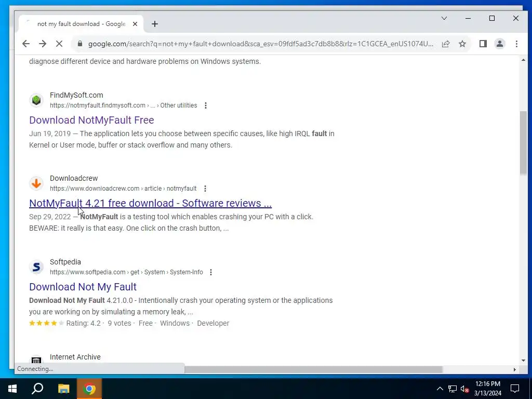Switch to the 'not my fault download' tab

tap(82, 24)
